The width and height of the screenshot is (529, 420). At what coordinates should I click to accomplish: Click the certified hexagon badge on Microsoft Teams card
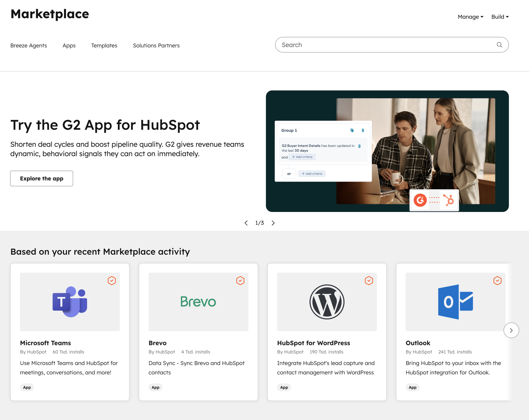tap(112, 280)
